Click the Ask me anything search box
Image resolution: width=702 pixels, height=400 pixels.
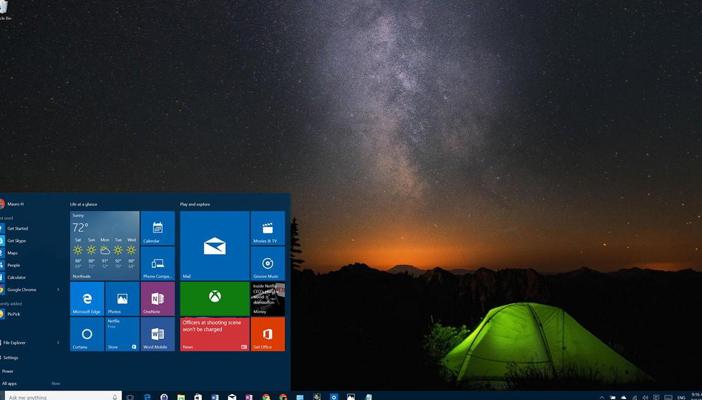60,397
